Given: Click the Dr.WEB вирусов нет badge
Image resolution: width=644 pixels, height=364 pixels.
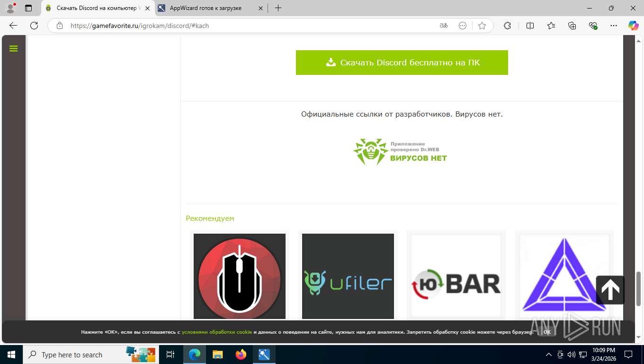Looking at the screenshot, I should [x=400, y=152].
